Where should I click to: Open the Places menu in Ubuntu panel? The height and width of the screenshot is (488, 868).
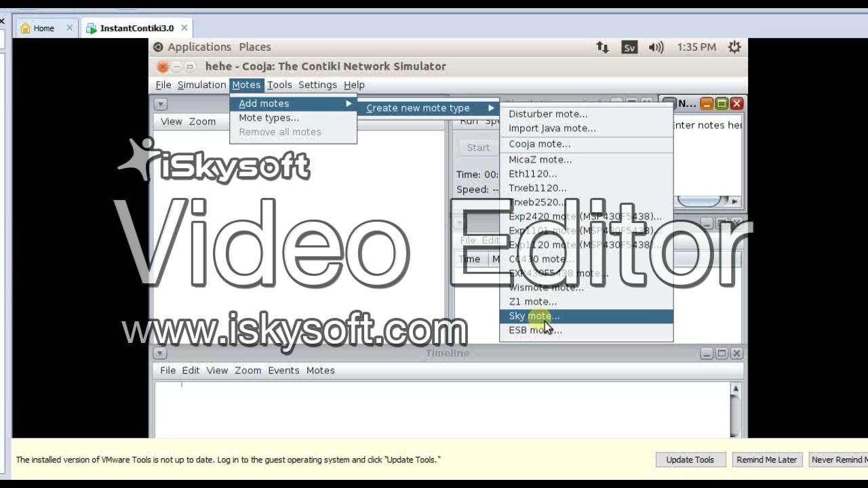(255, 47)
